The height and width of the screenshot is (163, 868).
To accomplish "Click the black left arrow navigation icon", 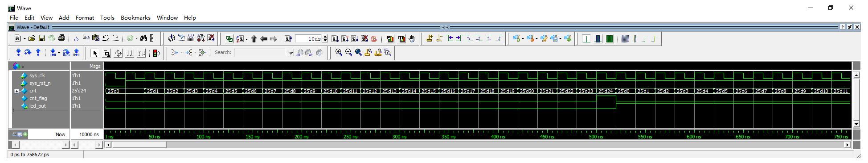I will [264, 39].
